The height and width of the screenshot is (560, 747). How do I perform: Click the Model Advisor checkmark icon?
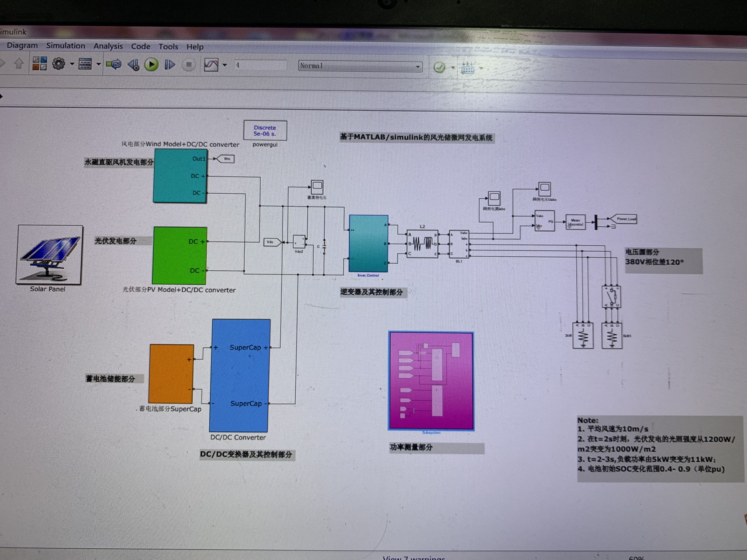coord(439,68)
